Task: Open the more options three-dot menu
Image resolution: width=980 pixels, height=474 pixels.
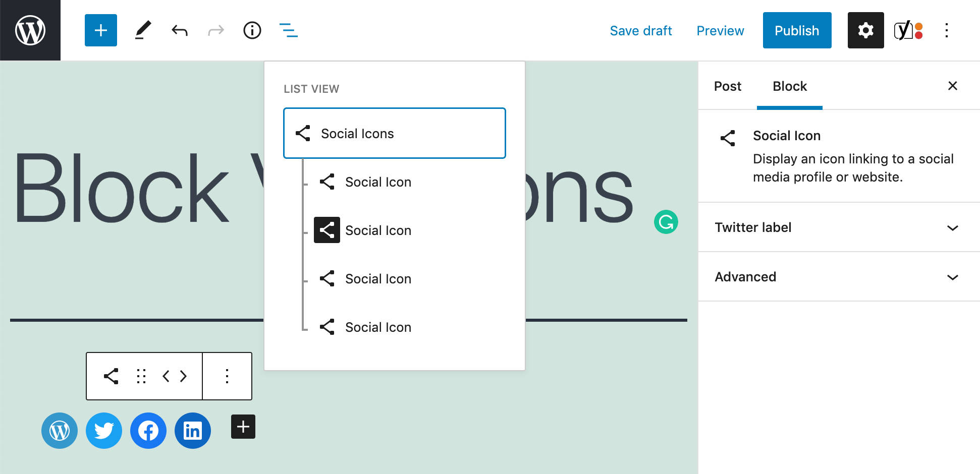Action: click(x=947, y=30)
